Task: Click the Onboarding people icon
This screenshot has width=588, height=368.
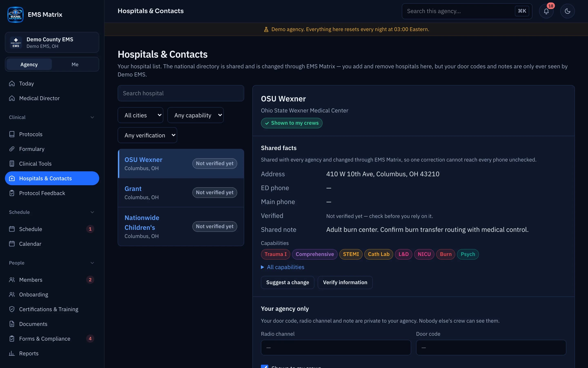Action: point(12,294)
